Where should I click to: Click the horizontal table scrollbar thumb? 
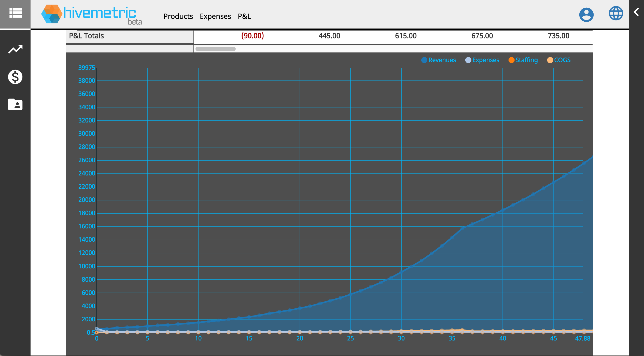(x=215, y=49)
